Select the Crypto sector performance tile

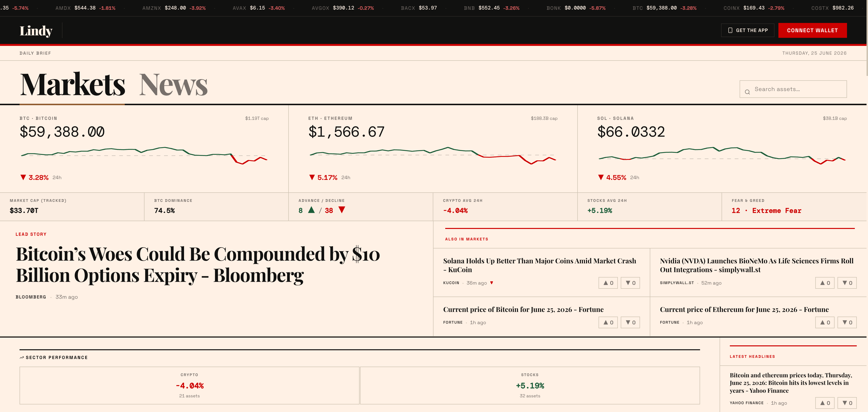(x=189, y=385)
